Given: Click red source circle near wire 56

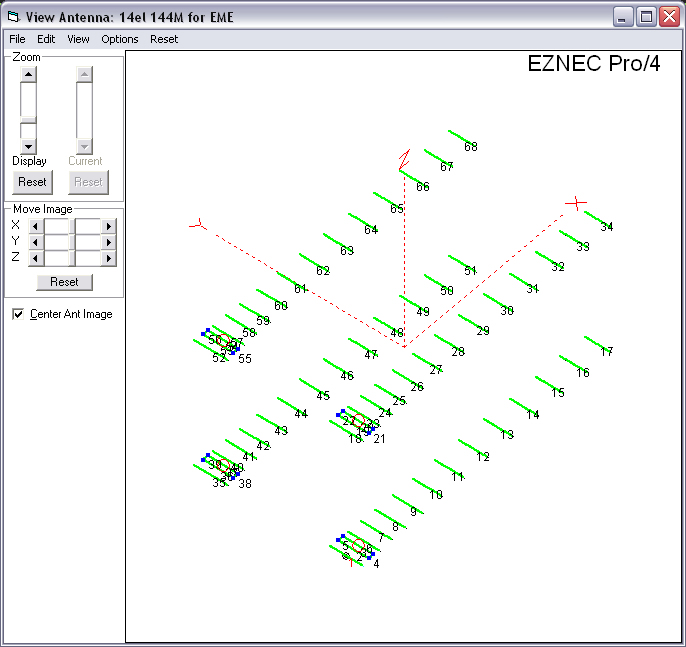Looking at the screenshot, I should click(224, 340).
